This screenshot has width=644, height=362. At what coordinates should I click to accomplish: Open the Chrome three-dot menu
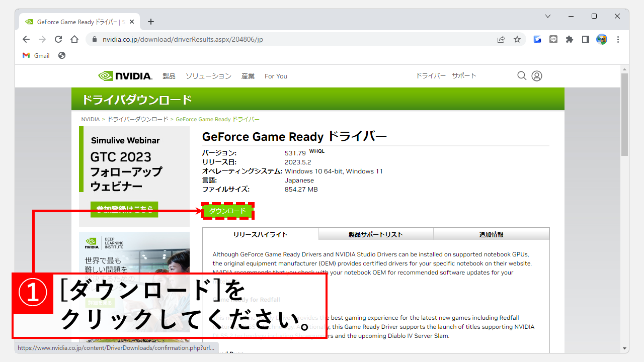coord(618,39)
